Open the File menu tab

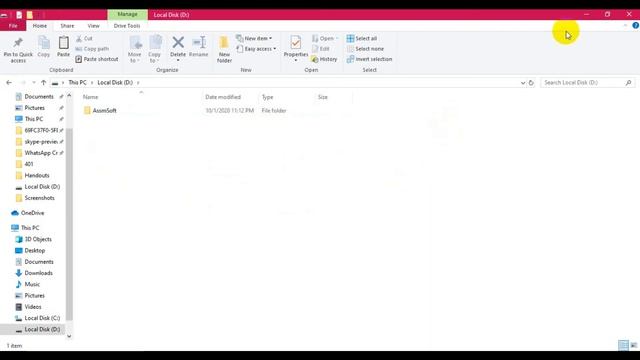click(13, 26)
